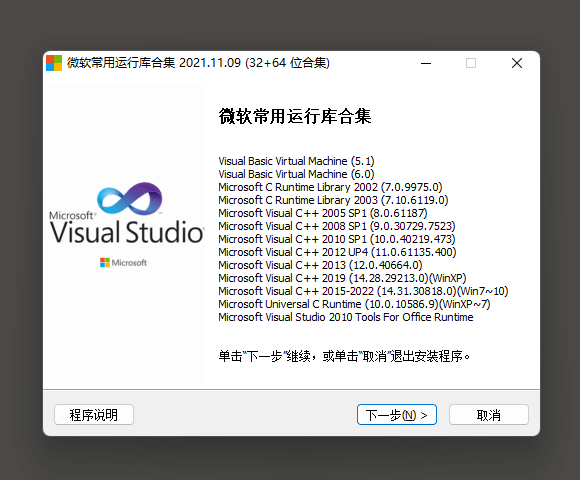580x480 pixels.
Task: Click the 微软常用运行库合集 heading
Action: [295, 116]
